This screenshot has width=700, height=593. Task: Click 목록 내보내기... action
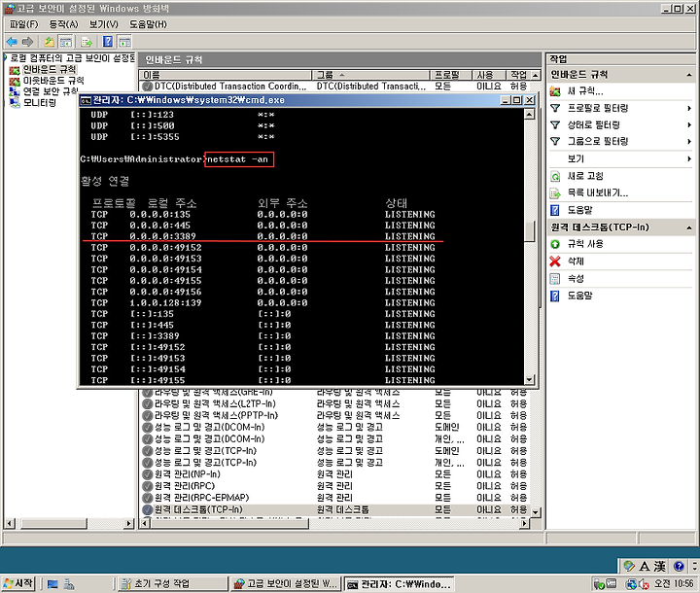coord(597,192)
